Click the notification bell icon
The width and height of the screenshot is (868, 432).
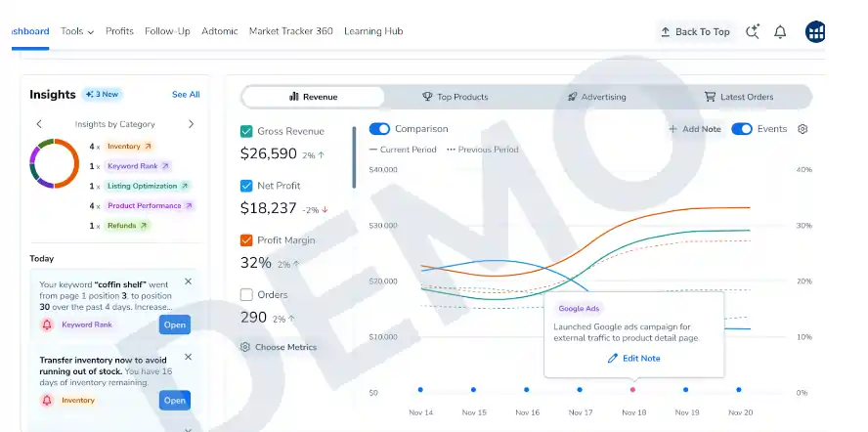tap(780, 31)
